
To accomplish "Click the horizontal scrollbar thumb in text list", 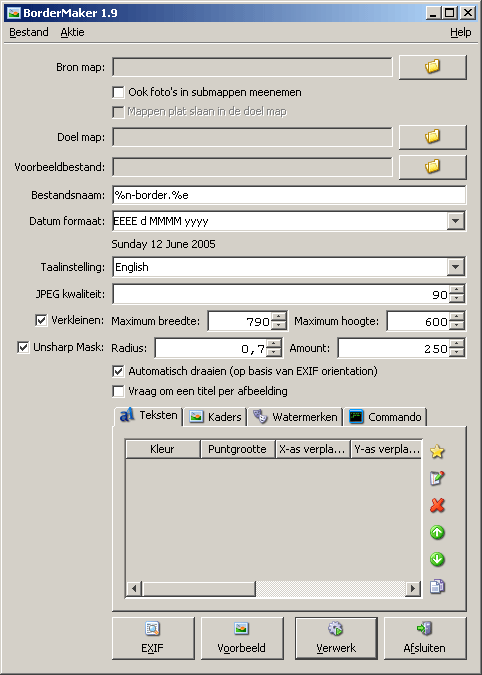I will pos(199,588).
